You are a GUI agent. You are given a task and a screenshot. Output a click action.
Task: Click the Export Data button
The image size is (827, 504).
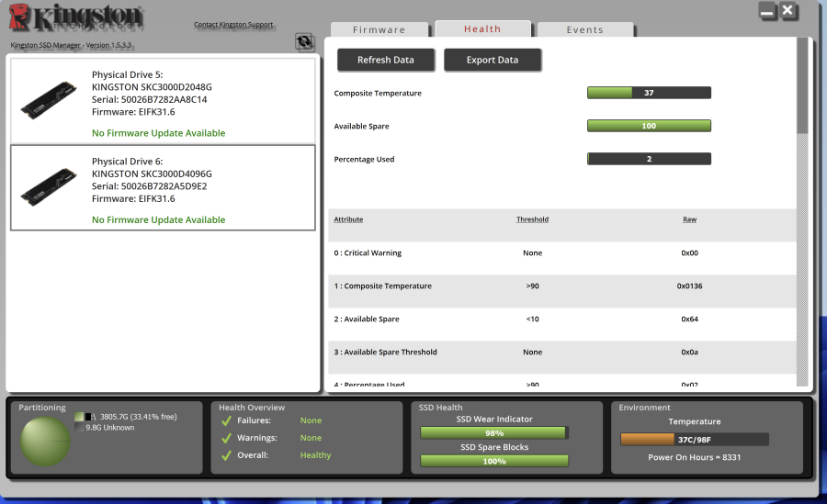click(x=493, y=60)
